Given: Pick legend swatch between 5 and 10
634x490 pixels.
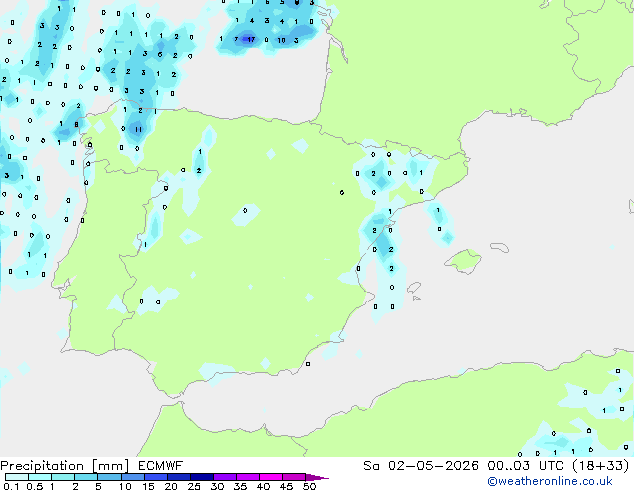Looking at the screenshot, I should (x=109, y=477).
